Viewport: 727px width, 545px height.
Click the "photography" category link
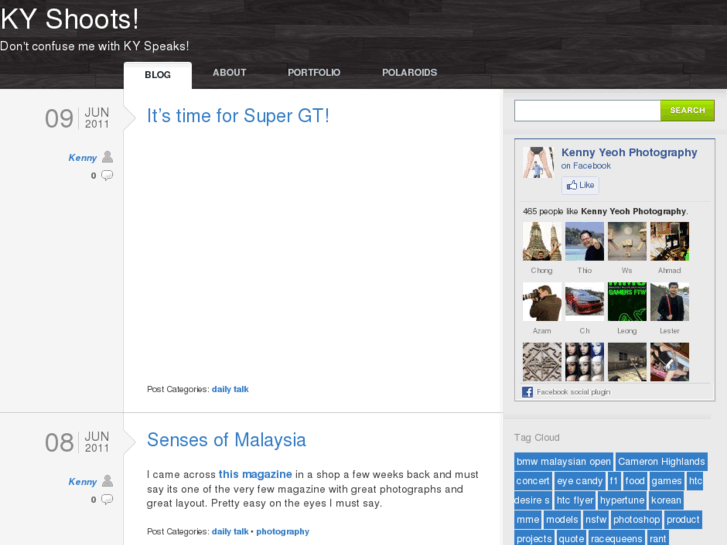283,532
